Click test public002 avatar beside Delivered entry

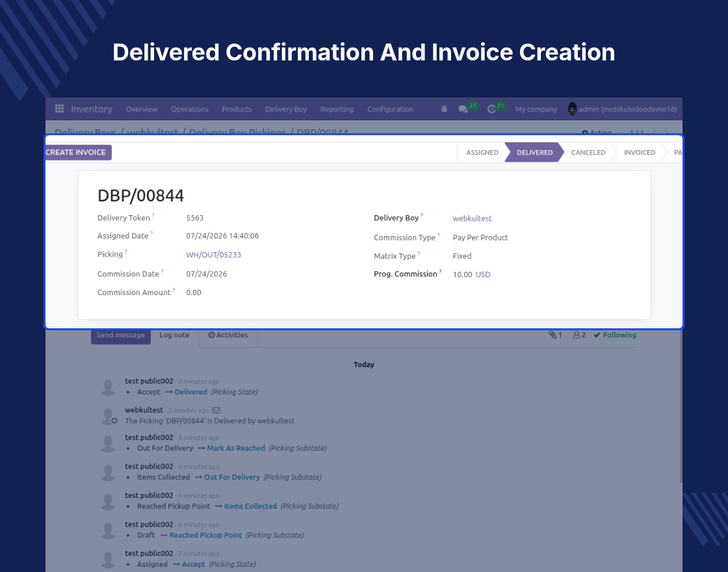[108, 387]
